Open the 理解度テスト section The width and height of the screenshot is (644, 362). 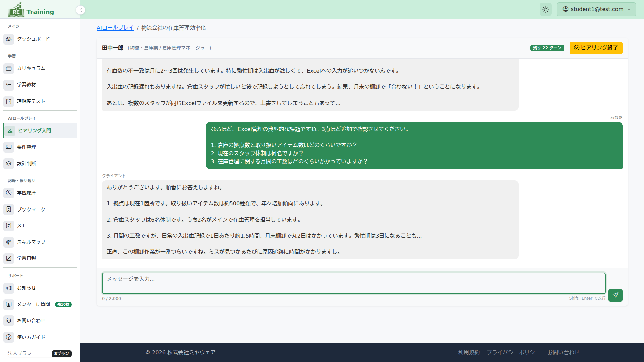tap(30, 101)
